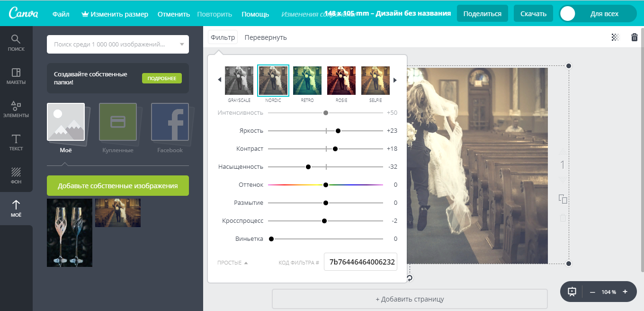Click the copy page icon beside canvas

[x=563, y=199]
